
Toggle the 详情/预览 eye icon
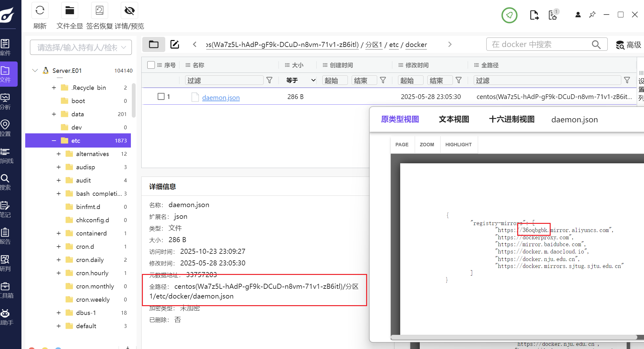[x=129, y=10]
